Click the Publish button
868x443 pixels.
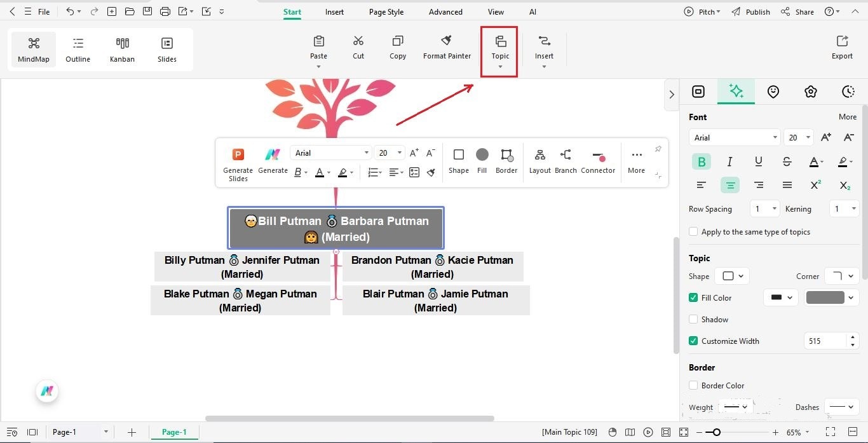click(x=750, y=11)
